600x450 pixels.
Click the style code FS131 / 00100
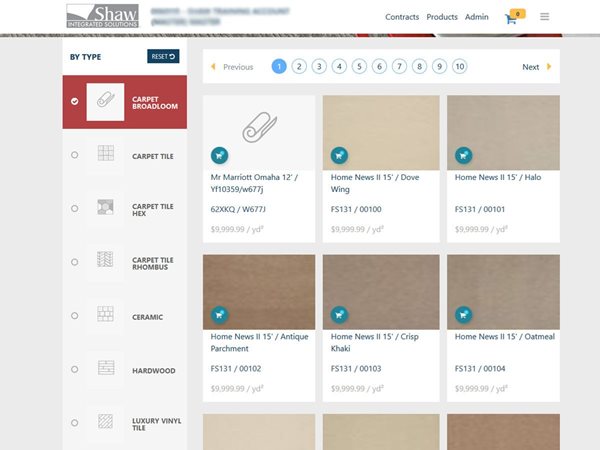(356, 209)
